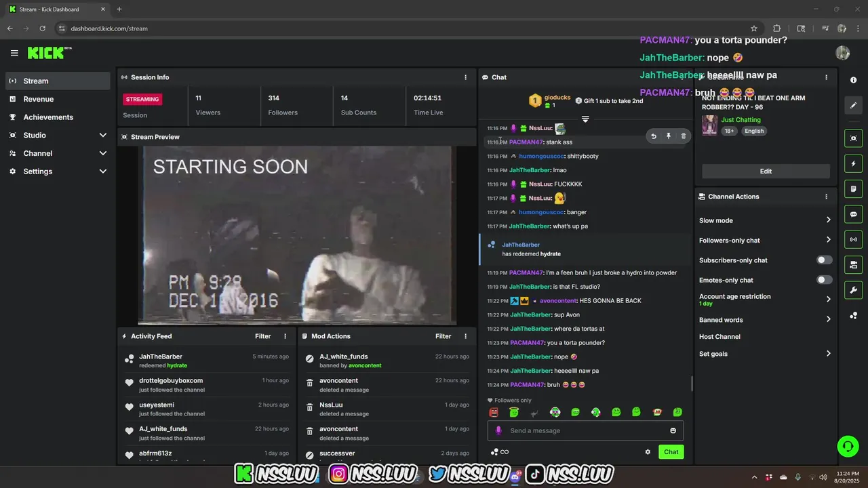Toggle the broadcast signal panel icon
The height and width of the screenshot is (488, 868).
tap(853, 239)
